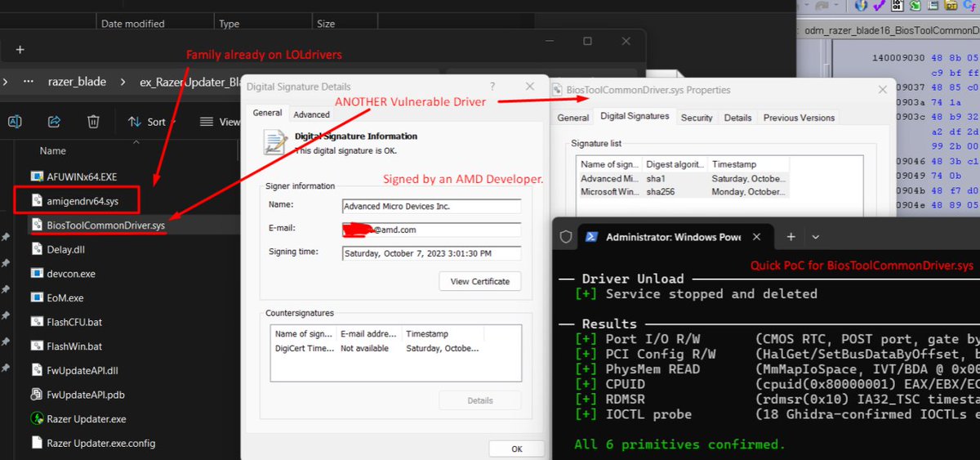
Task: Click the Rename icon in Explorer toolbar
Action: 15,122
